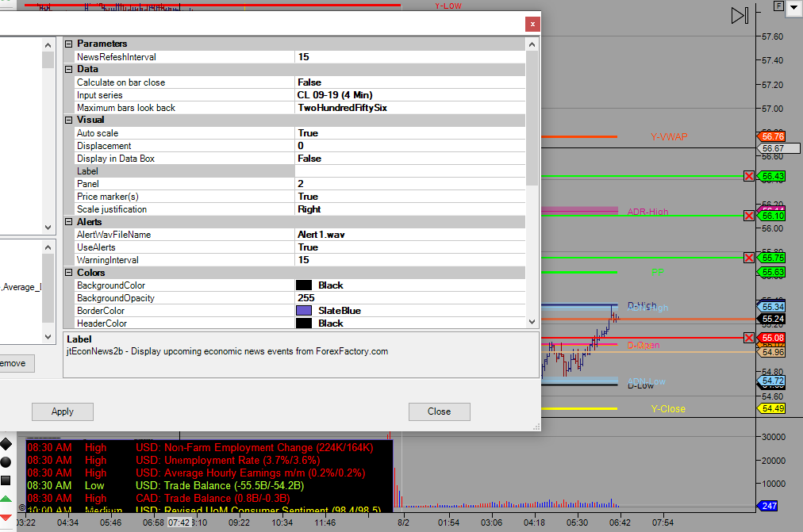The image size is (803, 532).
Task: Click the lower list scroll-up arrow
Action: 48,247
